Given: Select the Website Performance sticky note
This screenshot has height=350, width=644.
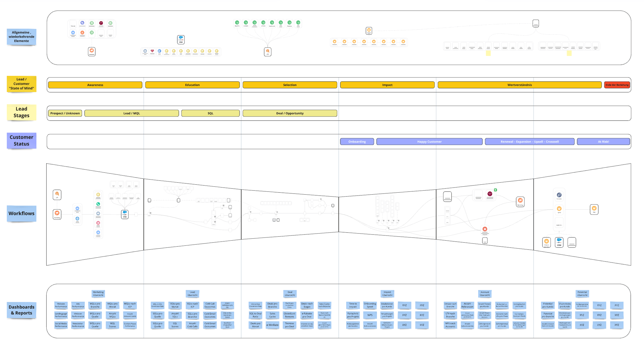Looking at the screenshot, I should (61, 305).
